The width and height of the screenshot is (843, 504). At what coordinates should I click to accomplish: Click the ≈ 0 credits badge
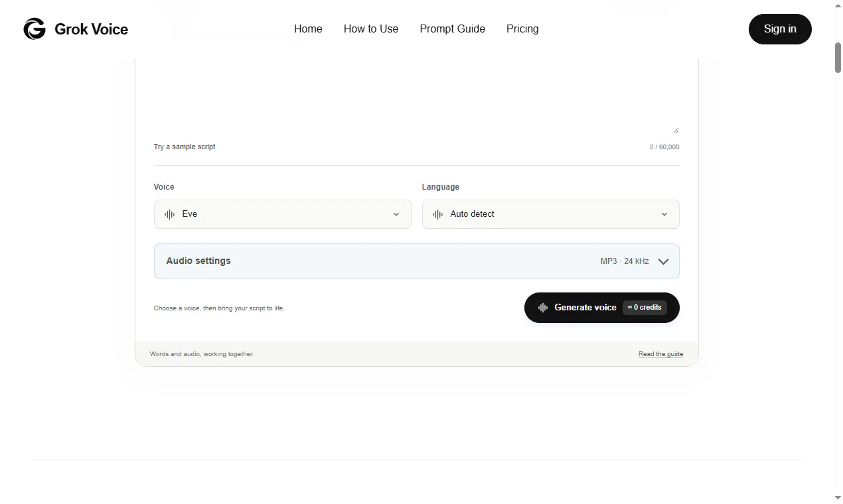[x=645, y=308]
